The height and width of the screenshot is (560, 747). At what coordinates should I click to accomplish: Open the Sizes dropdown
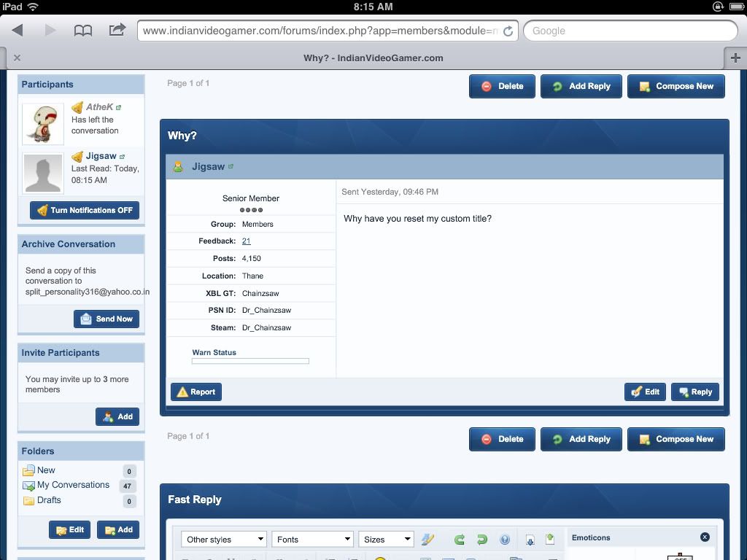(x=386, y=540)
